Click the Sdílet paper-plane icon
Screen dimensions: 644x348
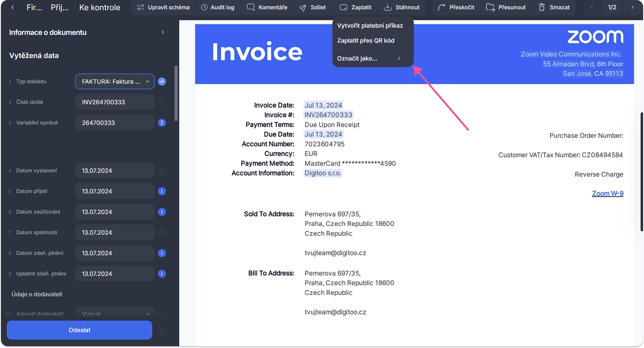pyautogui.click(x=303, y=7)
